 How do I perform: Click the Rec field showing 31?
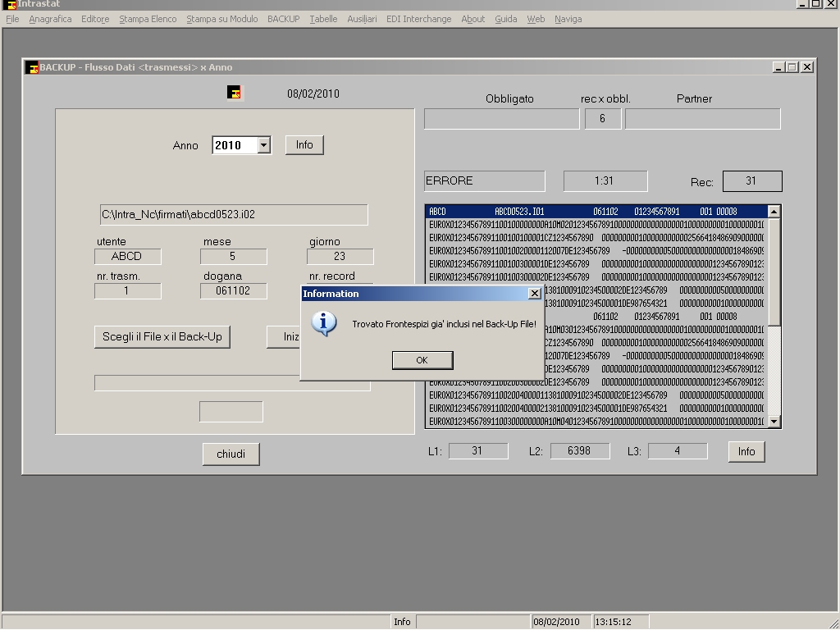752,181
